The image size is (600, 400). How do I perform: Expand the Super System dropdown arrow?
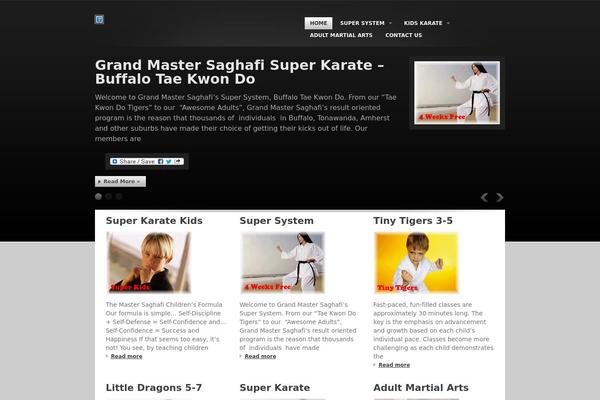click(390, 23)
